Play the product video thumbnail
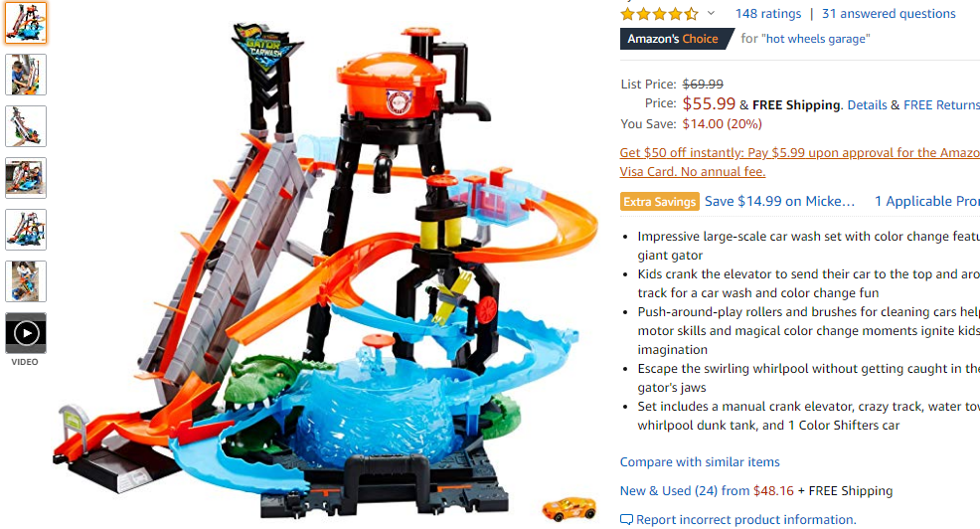The image size is (980, 529). [26, 333]
